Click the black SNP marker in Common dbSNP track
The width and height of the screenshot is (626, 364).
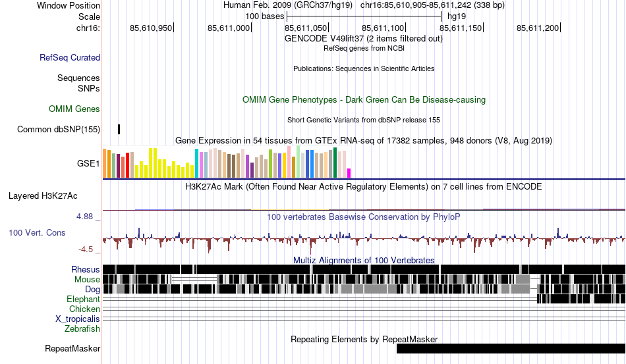(119, 129)
